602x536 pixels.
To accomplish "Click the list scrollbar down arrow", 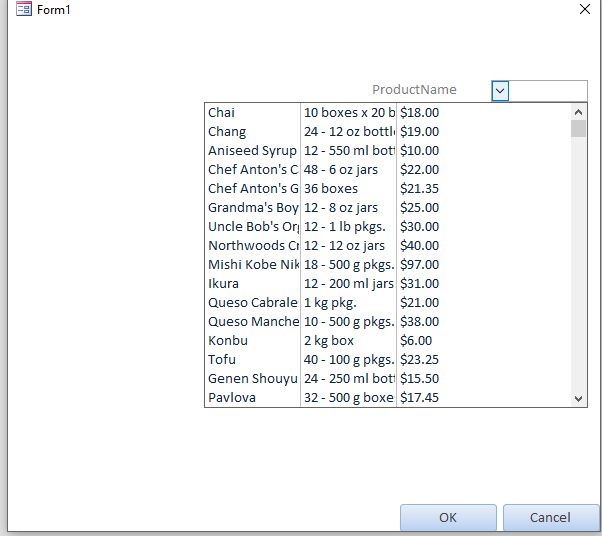I will coord(579,399).
